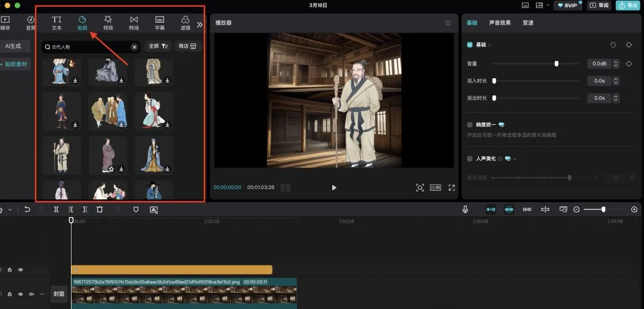Hide the main video track with eye icon

click(20, 294)
